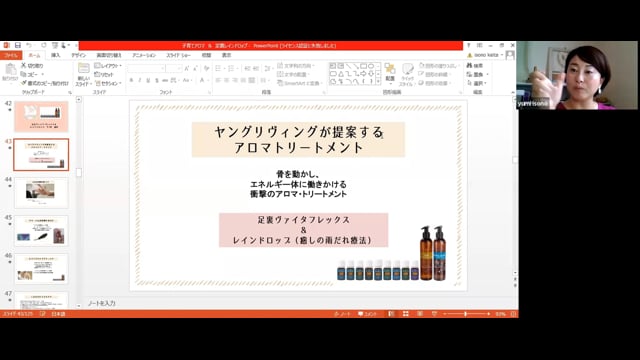Click the Arrange (配置) shapes icon
The width and height of the screenshot is (640, 360).
390,70
